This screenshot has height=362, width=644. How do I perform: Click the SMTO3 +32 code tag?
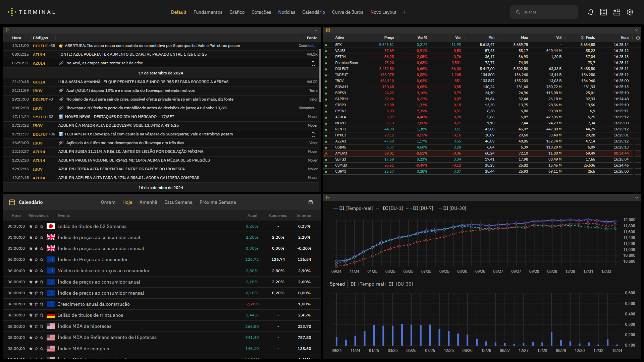[43, 117]
